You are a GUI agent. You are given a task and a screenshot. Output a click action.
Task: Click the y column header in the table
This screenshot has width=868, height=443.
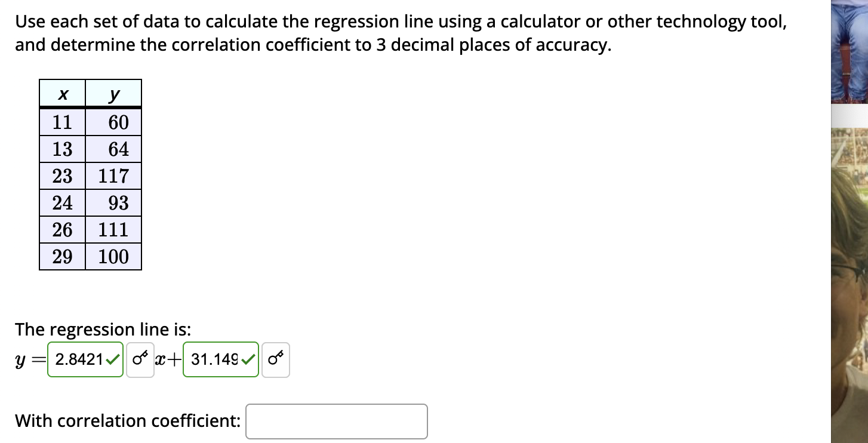point(114,94)
